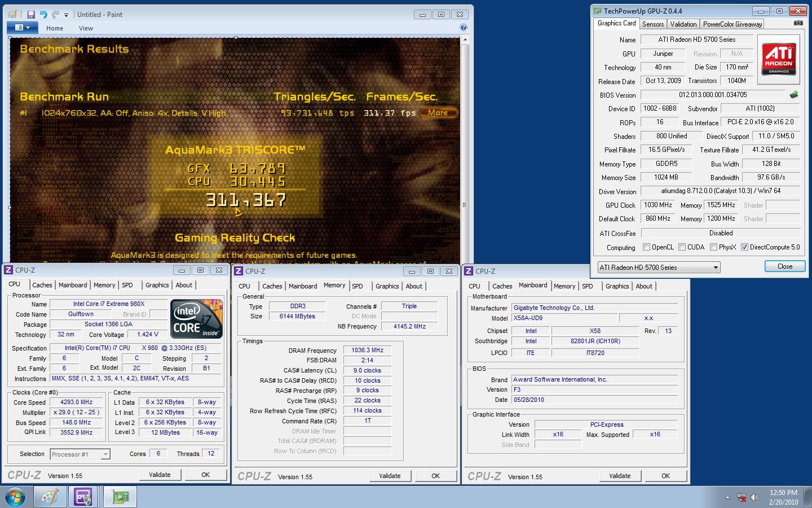The height and width of the screenshot is (508, 812).
Task: Open Memory tab in right CPU-Z window
Action: 564,286
